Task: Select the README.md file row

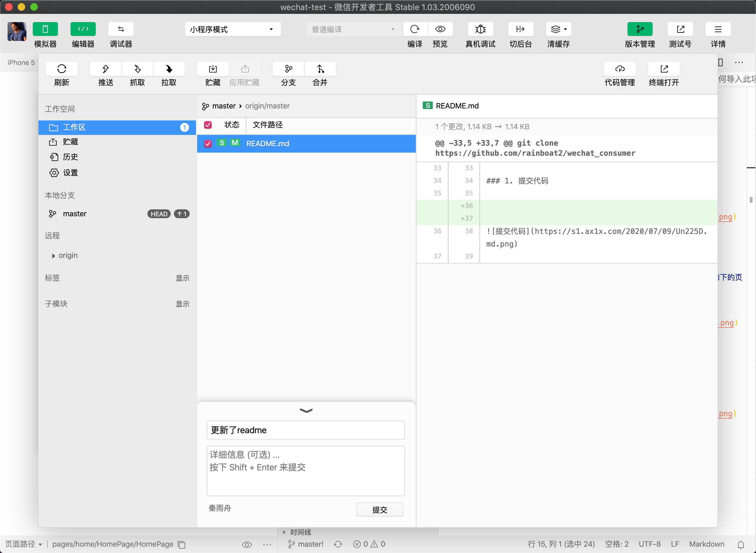Action: pos(306,144)
